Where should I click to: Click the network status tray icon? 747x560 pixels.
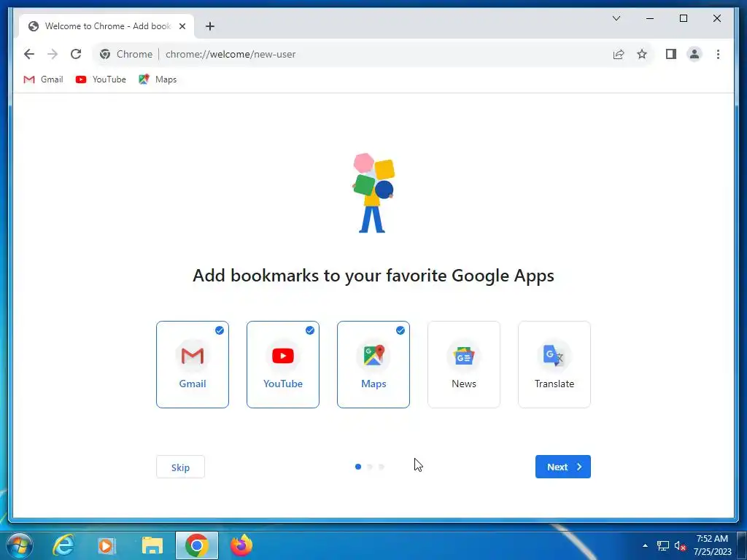click(663, 545)
